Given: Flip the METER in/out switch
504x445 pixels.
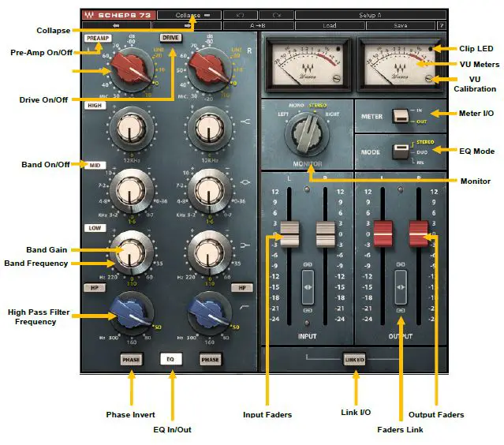Looking at the screenshot, I should point(401,116).
